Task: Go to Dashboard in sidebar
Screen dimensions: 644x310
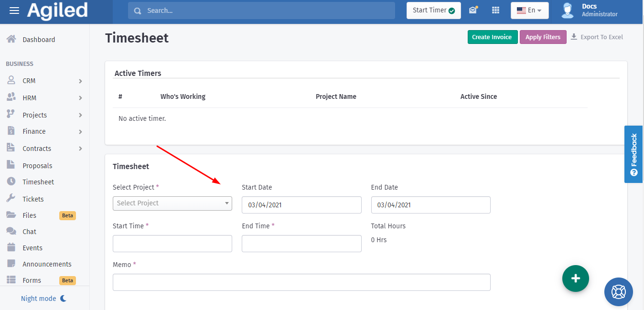Action: [x=38, y=40]
